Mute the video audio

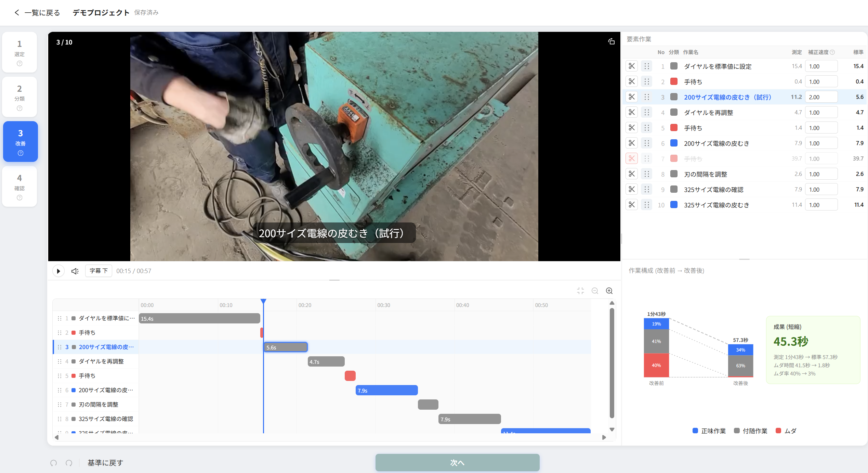75,271
